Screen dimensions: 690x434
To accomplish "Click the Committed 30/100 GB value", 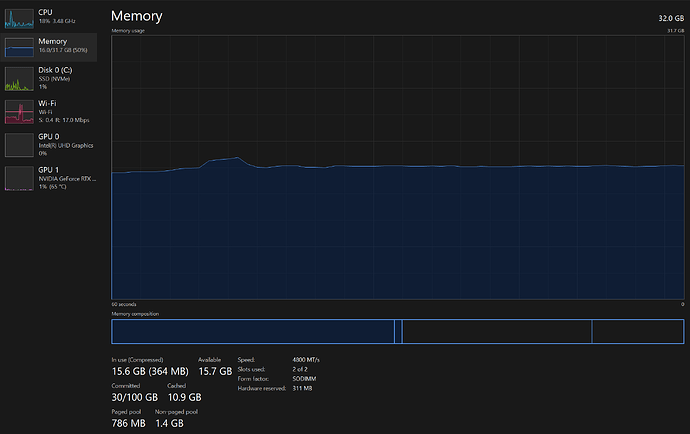I will click(132, 398).
